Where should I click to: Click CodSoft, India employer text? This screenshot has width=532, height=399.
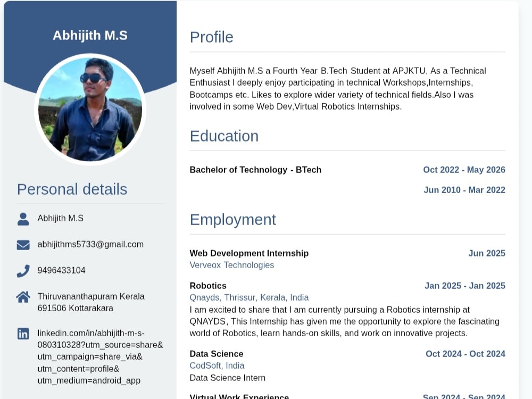tap(217, 365)
